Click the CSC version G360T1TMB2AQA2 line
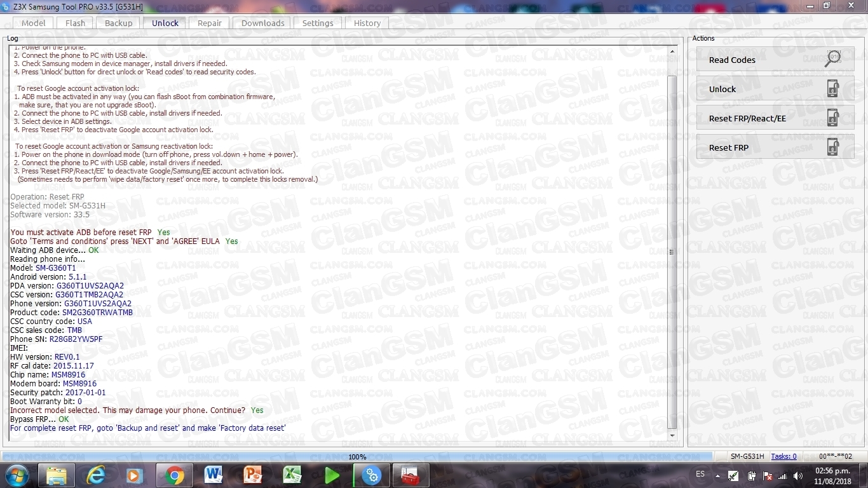The width and height of the screenshot is (868, 488). tap(67, 295)
